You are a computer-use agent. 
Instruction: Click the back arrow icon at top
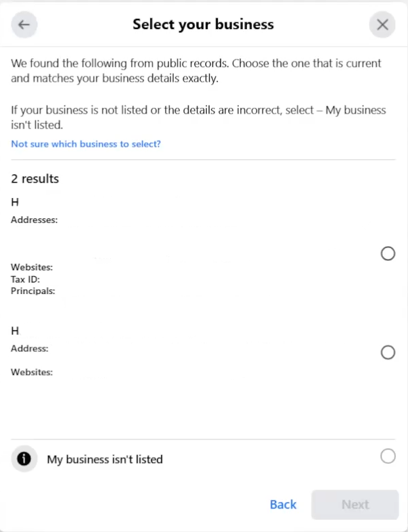(24, 25)
